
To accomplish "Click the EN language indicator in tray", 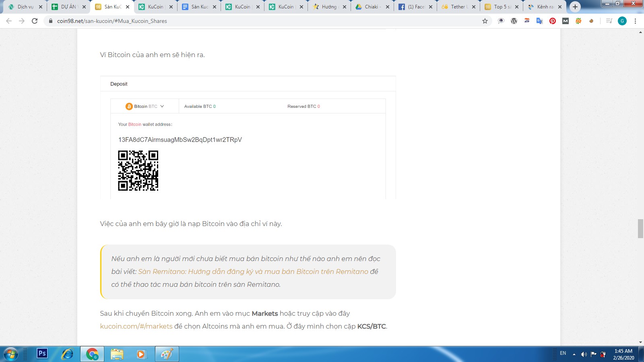I will coord(563,353).
